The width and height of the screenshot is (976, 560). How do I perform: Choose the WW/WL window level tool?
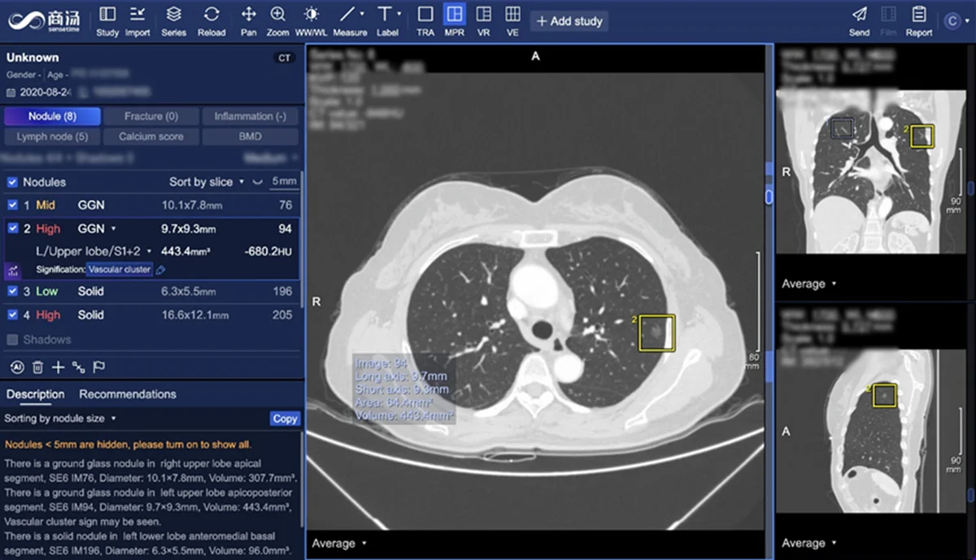pyautogui.click(x=312, y=20)
